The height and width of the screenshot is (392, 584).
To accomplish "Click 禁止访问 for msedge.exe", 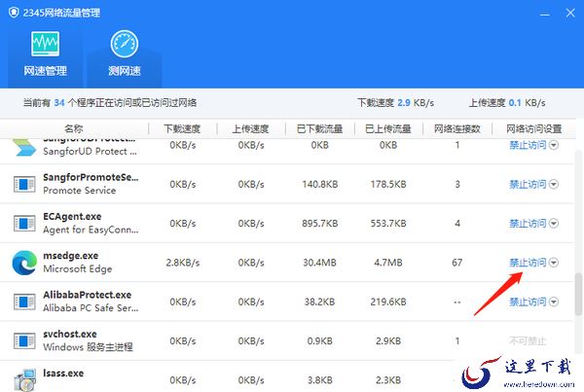I will [528, 263].
